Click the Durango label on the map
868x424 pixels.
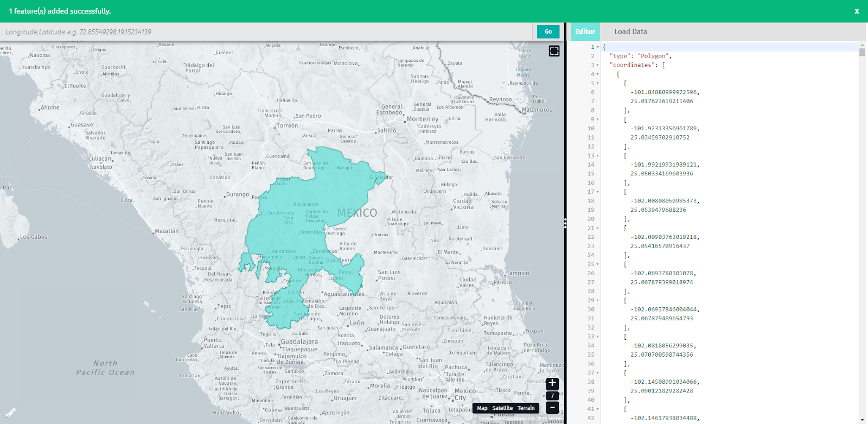pos(238,194)
